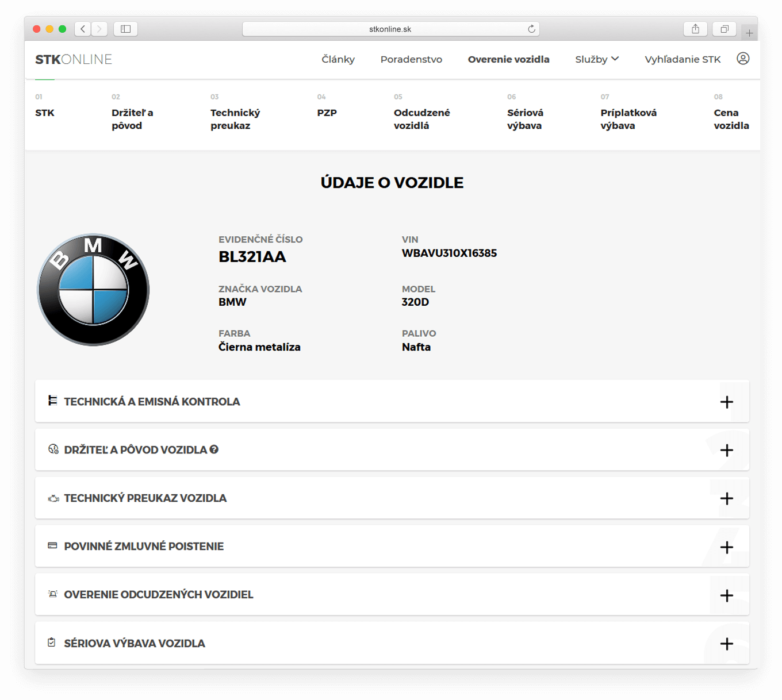
Task: Select step 06 Sériová výbava
Action: [x=525, y=112]
